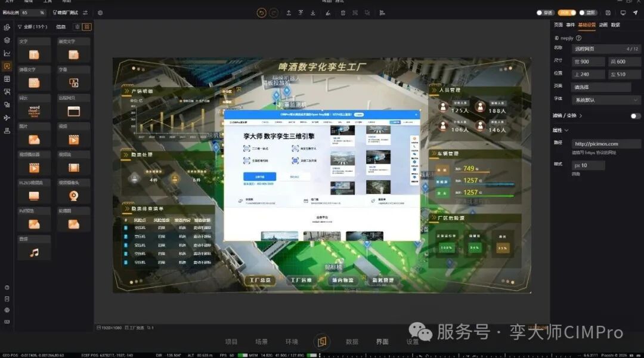644x358 pixels.
Task: Open the hexagon settings icon near project name
Action: [100, 13]
